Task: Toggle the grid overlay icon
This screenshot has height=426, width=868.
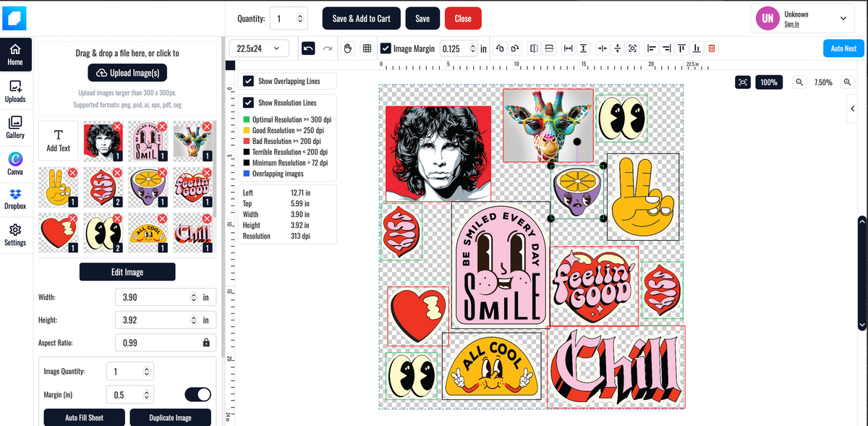Action: tap(367, 48)
